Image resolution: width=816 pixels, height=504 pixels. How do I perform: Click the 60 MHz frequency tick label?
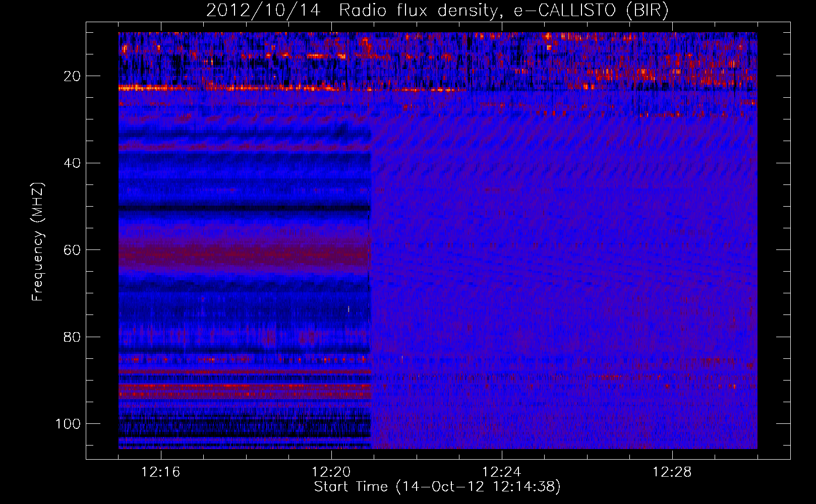pos(72,250)
